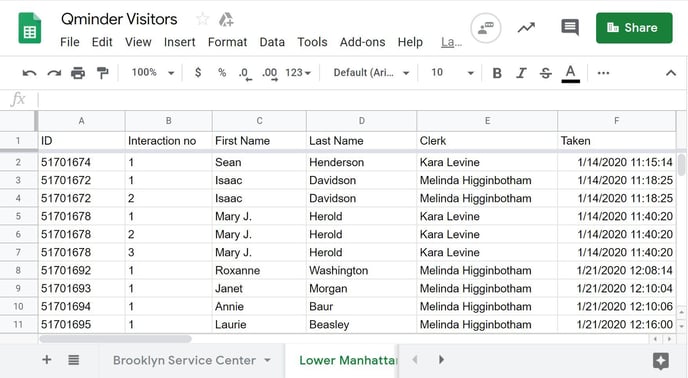Image resolution: width=688 pixels, height=378 pixels.
Task: Click the Add to Drive icon
Action: click(226, 19)
